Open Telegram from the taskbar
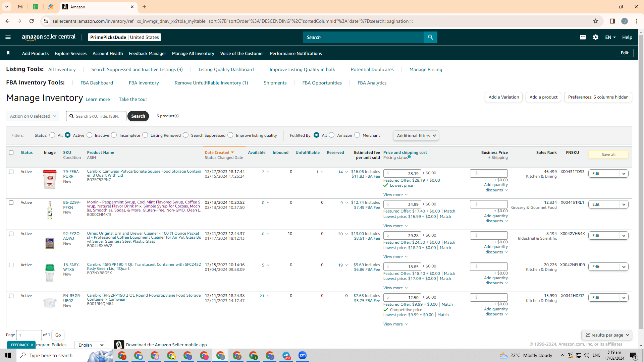644x362 pixels. (x=286, y=355)
